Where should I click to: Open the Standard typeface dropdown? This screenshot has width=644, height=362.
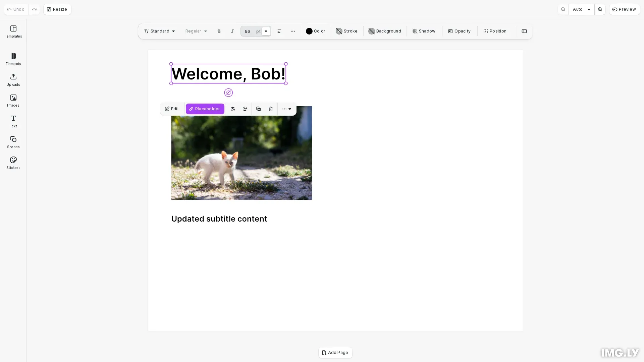(159, 31)
